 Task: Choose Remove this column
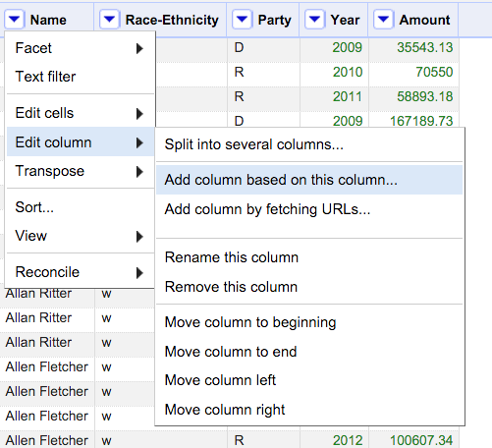tap(309, 287)
